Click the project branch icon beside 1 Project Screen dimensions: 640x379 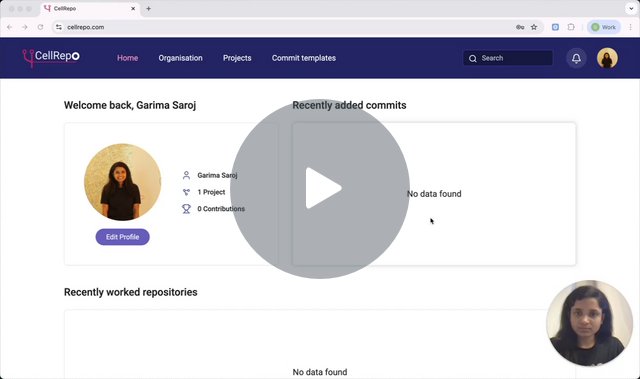point(186,192)
